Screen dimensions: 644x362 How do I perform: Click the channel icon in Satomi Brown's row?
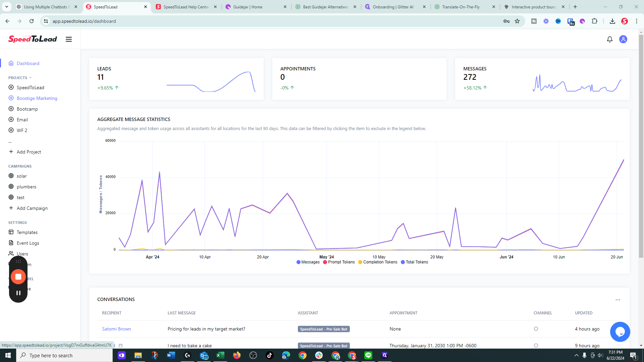[536, 329]
